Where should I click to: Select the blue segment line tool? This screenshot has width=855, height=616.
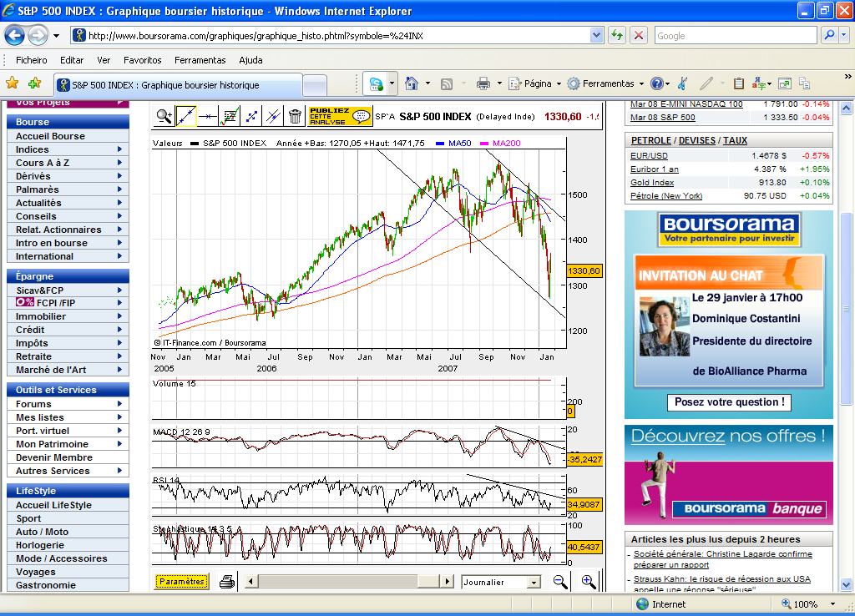(251, 115)
